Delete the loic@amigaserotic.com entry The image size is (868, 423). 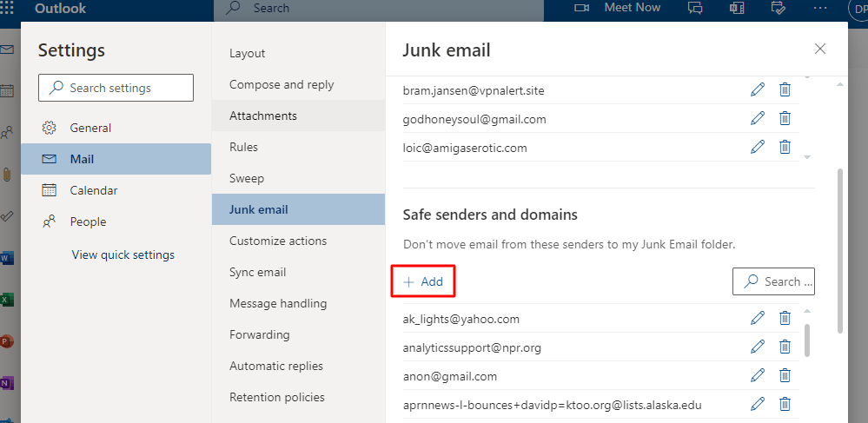click(x=785, y=147)
